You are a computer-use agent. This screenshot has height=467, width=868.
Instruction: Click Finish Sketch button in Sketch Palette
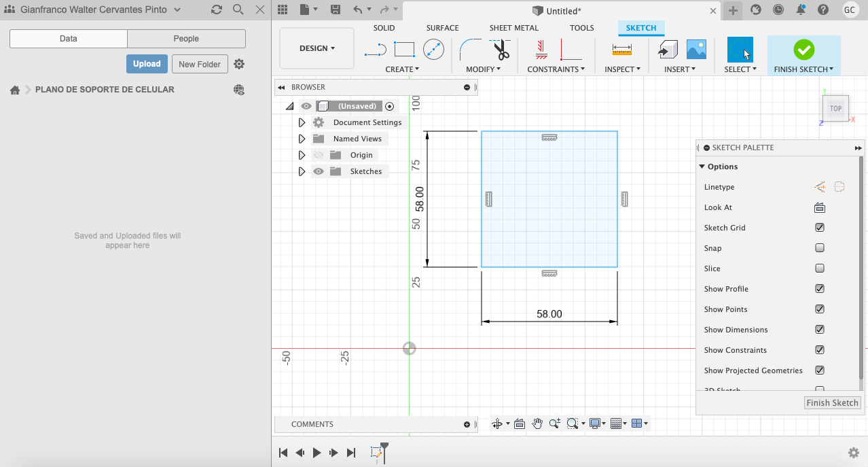[832, 402]
